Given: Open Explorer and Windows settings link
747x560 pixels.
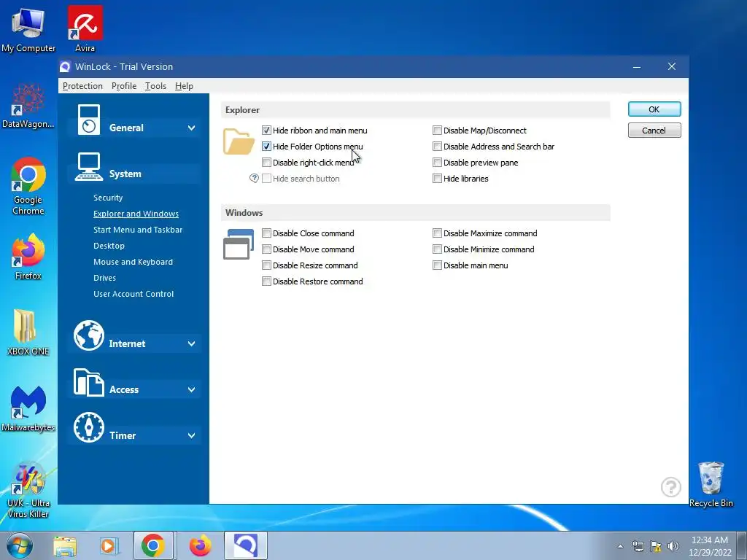Looking at the screenshot, I should point(136,214).
